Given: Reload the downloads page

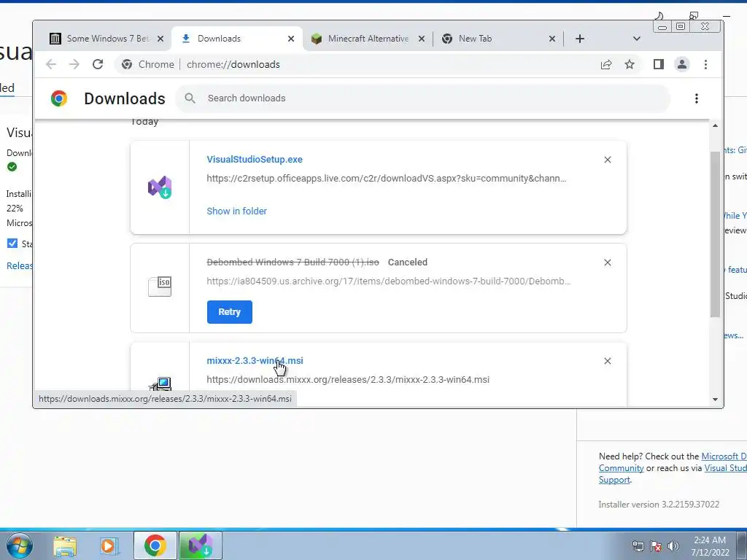Looking at the screenshot, I should 98,64.
